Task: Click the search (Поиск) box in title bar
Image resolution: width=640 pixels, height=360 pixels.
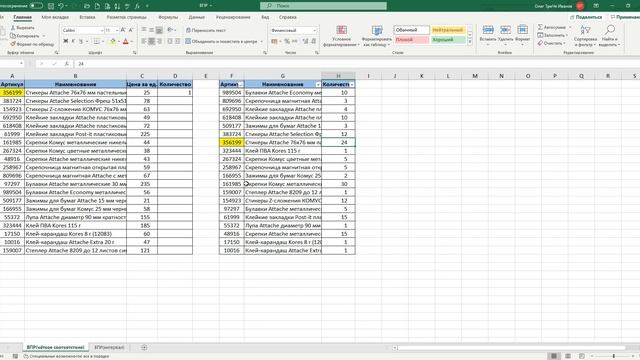Action: click(323, 6)
